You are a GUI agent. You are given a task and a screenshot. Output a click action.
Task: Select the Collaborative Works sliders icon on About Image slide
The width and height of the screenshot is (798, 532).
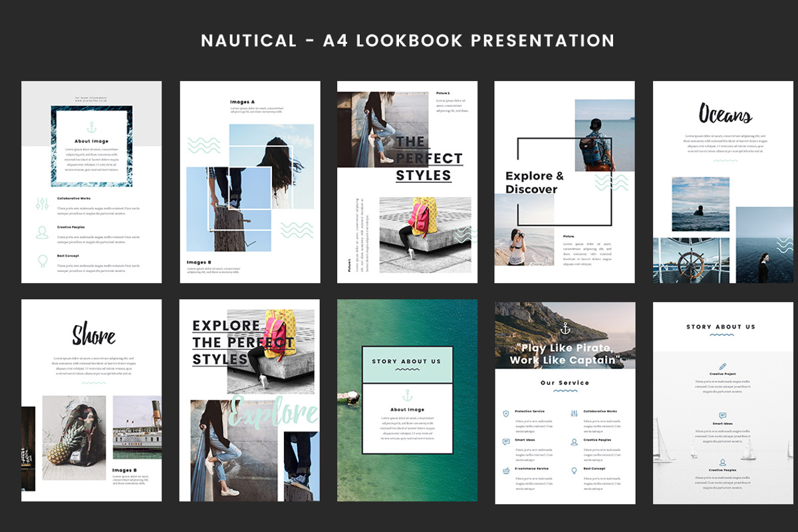43,203
